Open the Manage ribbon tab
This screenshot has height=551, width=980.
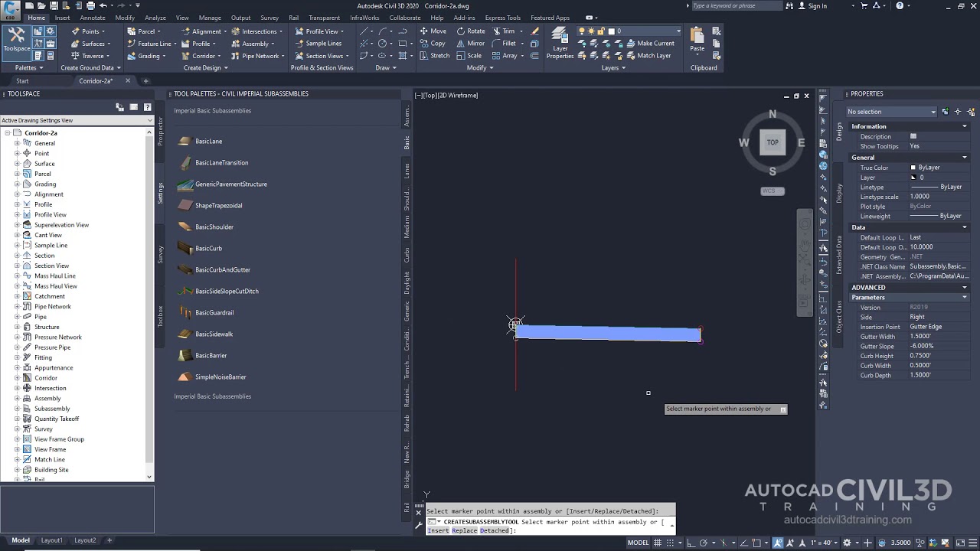pos(210,18)
